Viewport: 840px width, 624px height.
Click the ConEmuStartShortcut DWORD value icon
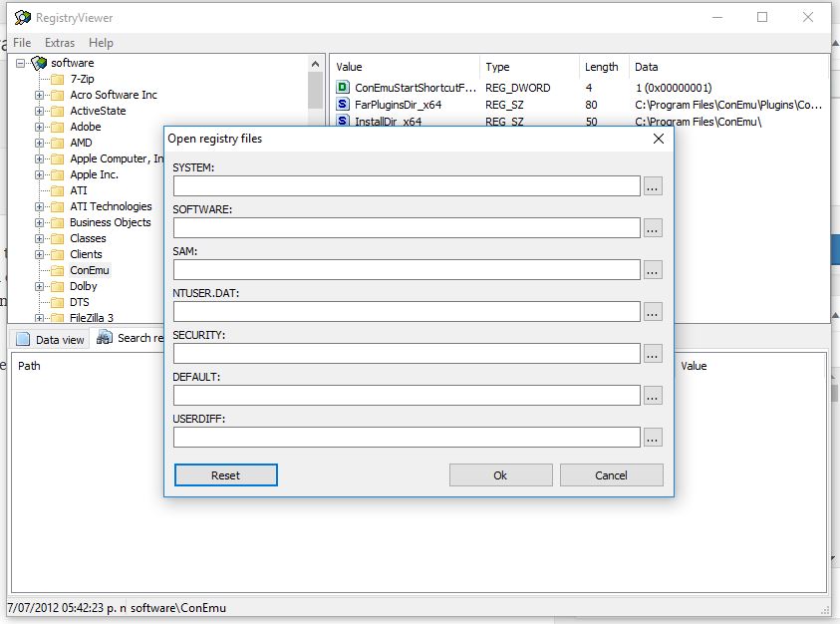pos(343,88)
